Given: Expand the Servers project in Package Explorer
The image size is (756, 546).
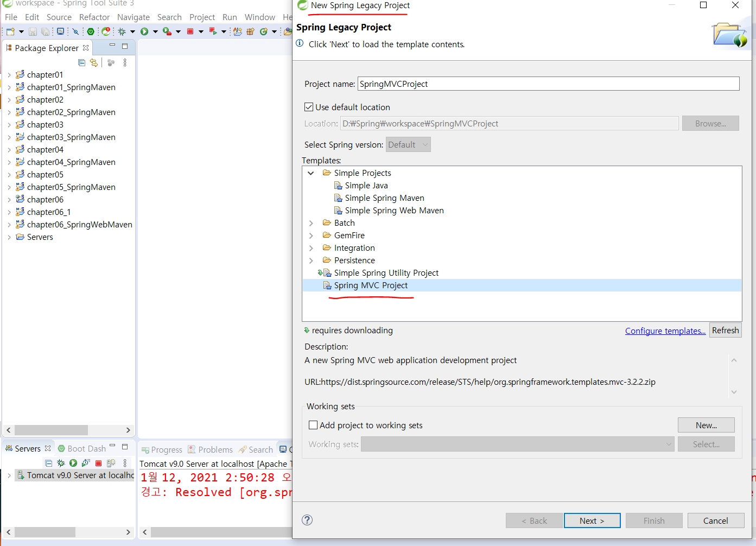Looking at the screenshot, I should pos(9,237).
